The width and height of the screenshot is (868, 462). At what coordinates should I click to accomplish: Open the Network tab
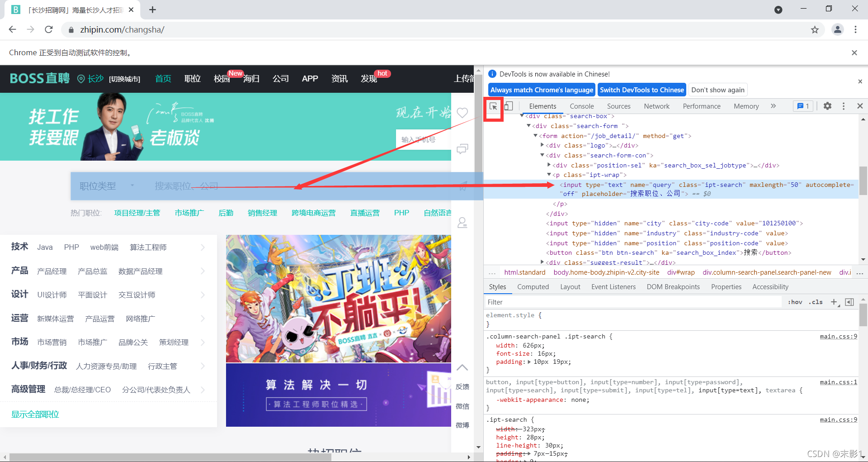coord(657,106)
